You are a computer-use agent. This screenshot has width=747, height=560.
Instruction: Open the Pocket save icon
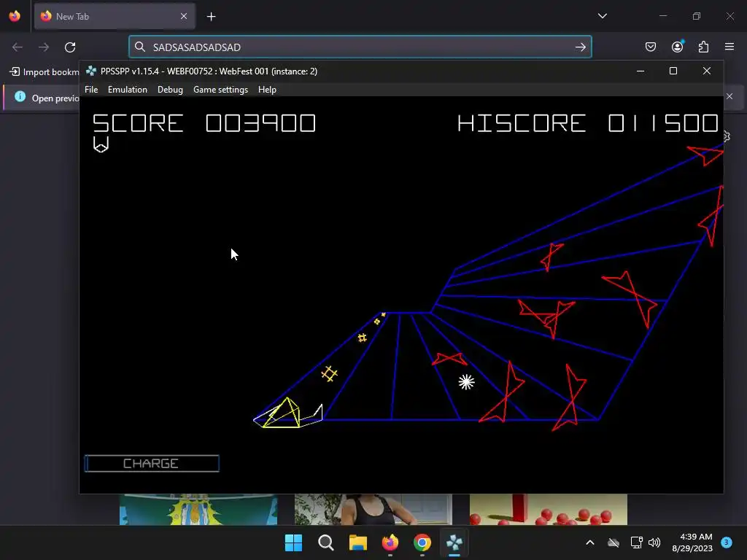click(650, 47)
